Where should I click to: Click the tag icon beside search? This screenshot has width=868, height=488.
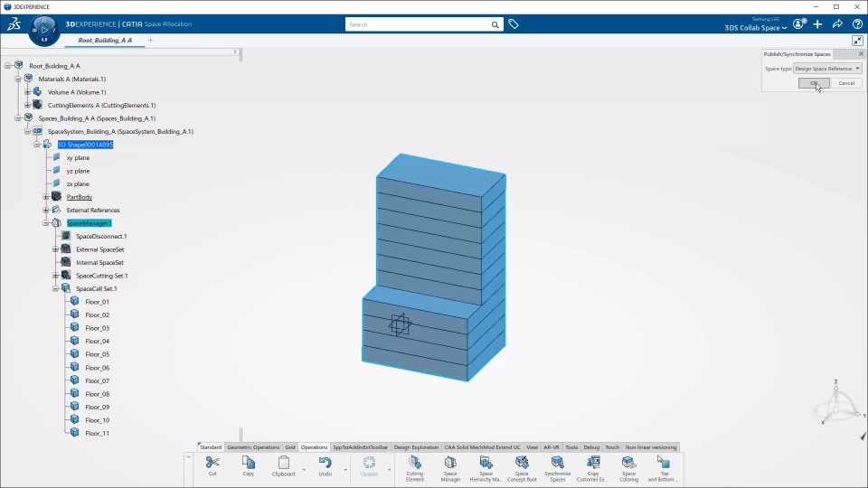pyautogui.click(x=514, y=24)
